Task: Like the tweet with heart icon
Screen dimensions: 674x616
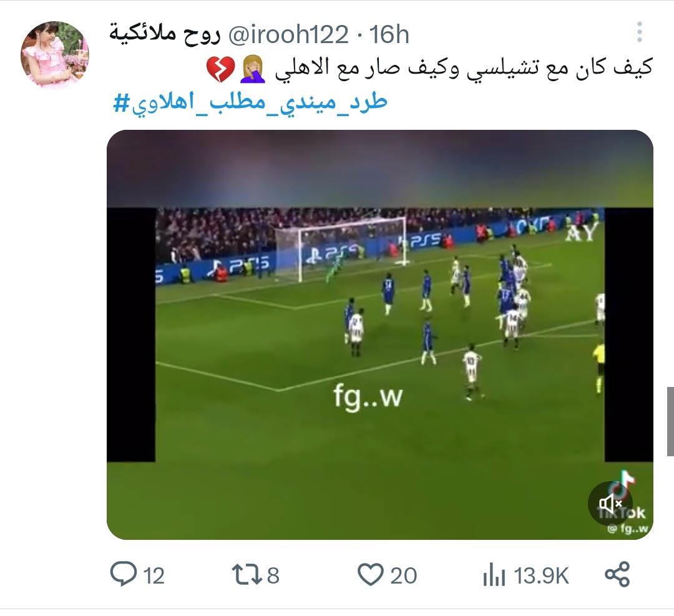Action: point(371,575)
